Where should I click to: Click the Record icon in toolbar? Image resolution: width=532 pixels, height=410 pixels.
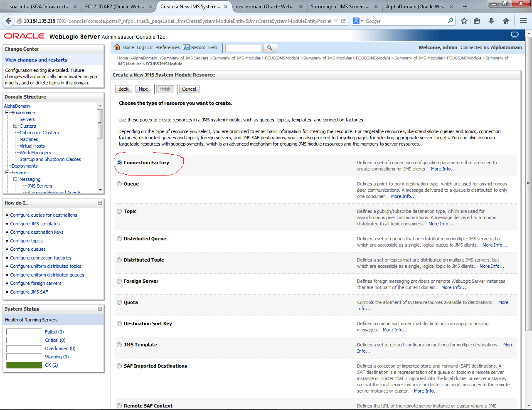click(186, 47)
